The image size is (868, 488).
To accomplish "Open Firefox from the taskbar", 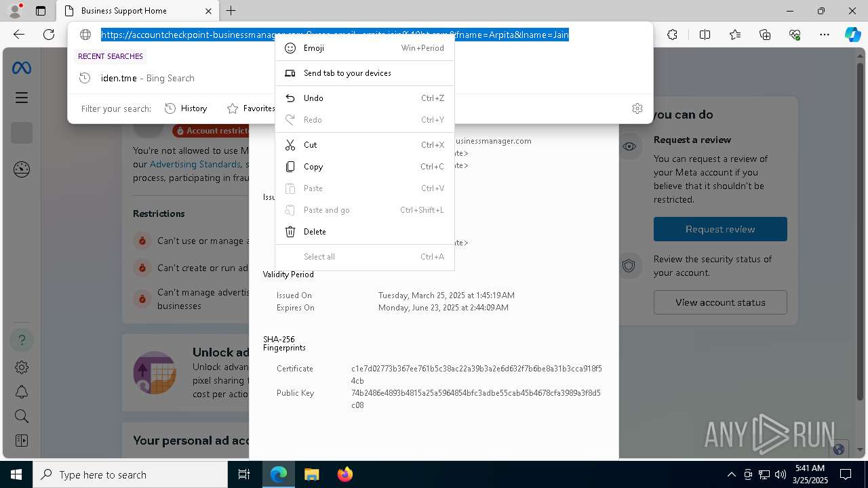I will pos(344,474).
